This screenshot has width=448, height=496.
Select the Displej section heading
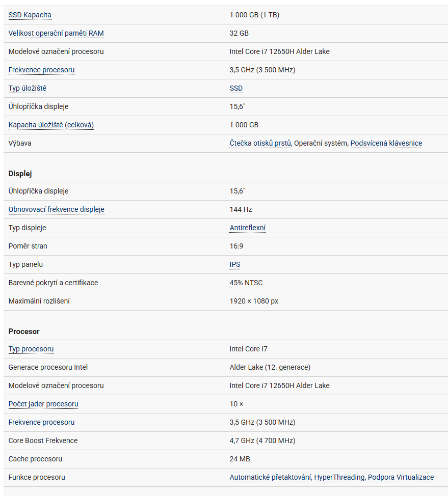(20, 174)
